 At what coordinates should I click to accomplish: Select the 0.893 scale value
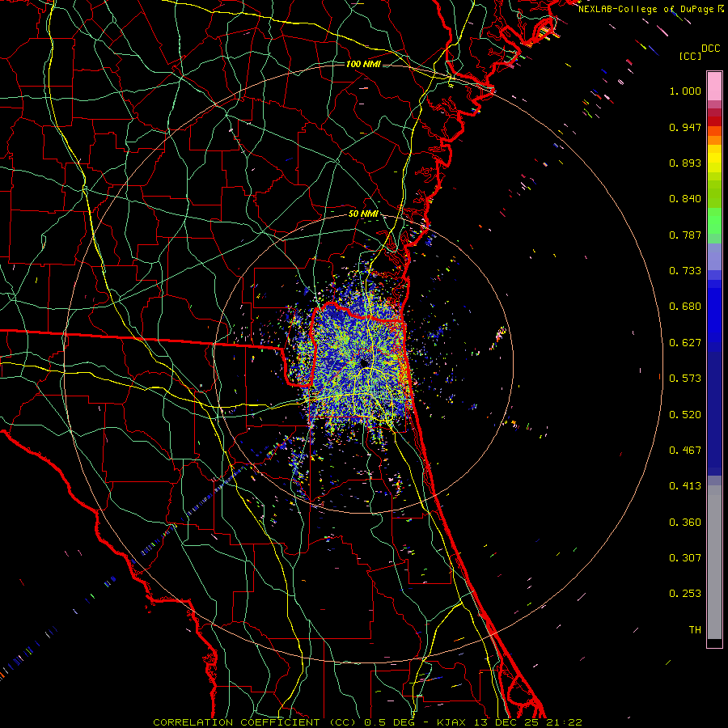pyautogui.click(x=685, y=163)
